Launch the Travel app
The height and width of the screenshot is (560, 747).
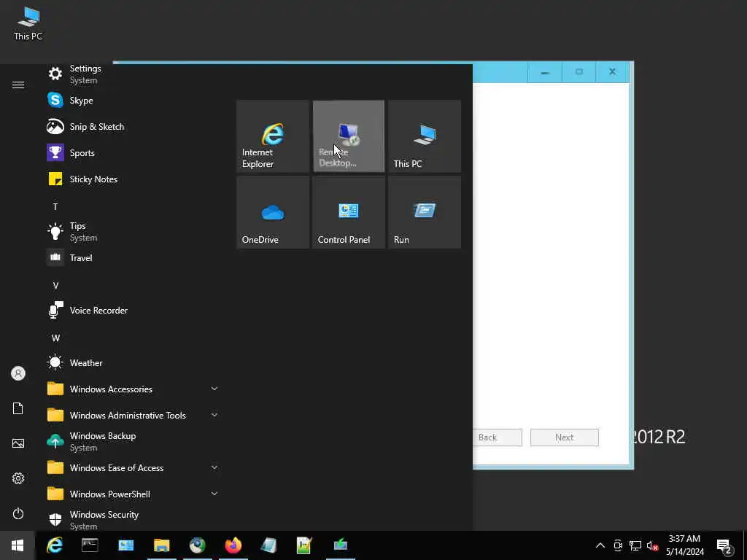(x=131, y=257)
